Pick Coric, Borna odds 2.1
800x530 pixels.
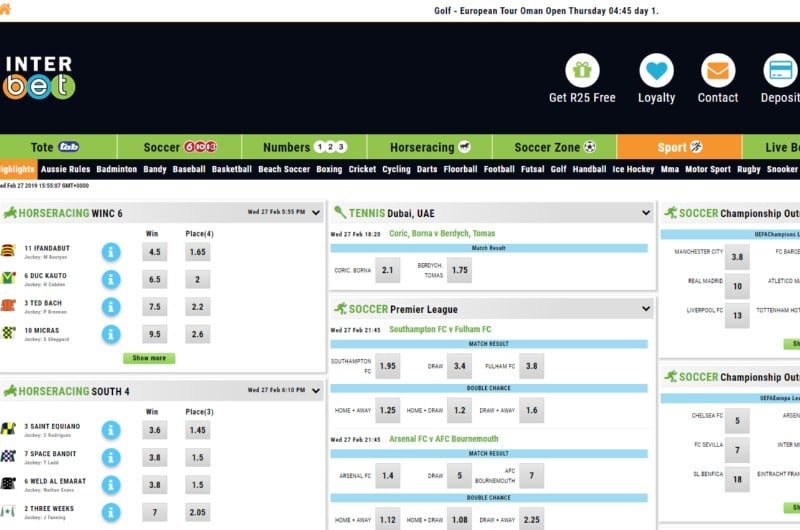(388, 270)
